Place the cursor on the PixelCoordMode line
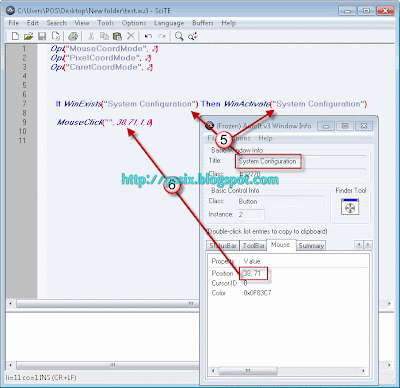Screen dimensions: 400x388 click(x=101, y=58)
